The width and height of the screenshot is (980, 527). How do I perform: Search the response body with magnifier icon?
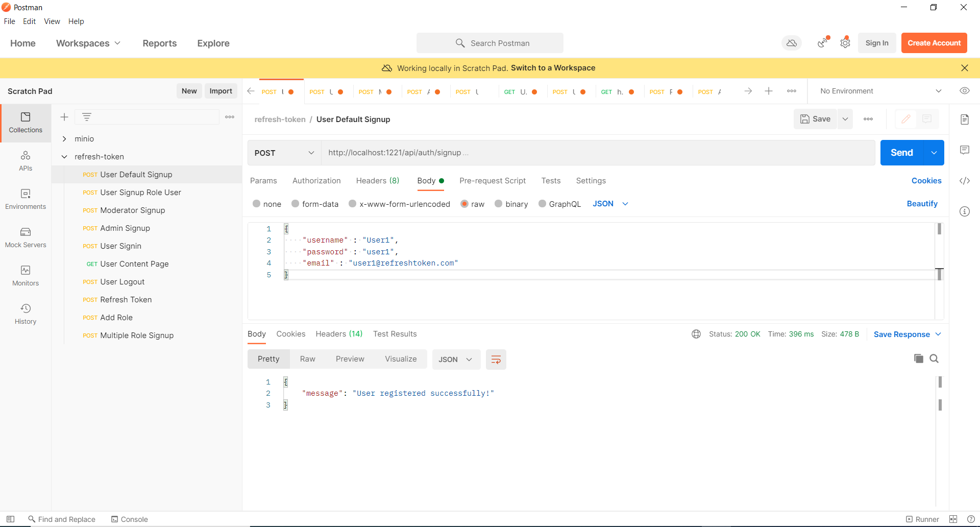(934, 358)
